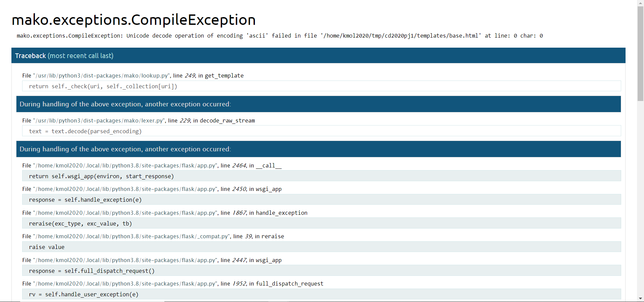
Task: Click the scrollbar up arrow
Action: point(640,3)
